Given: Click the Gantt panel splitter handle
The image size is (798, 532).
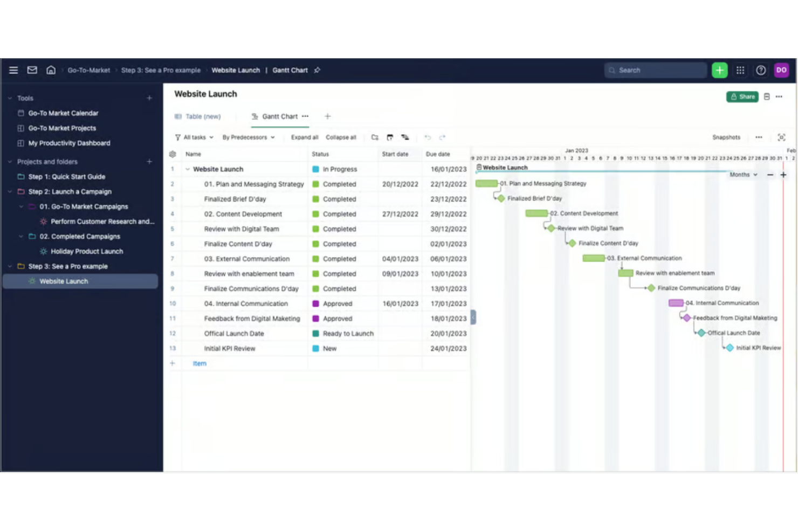Looking at the screenshot, I should point(473,316).
